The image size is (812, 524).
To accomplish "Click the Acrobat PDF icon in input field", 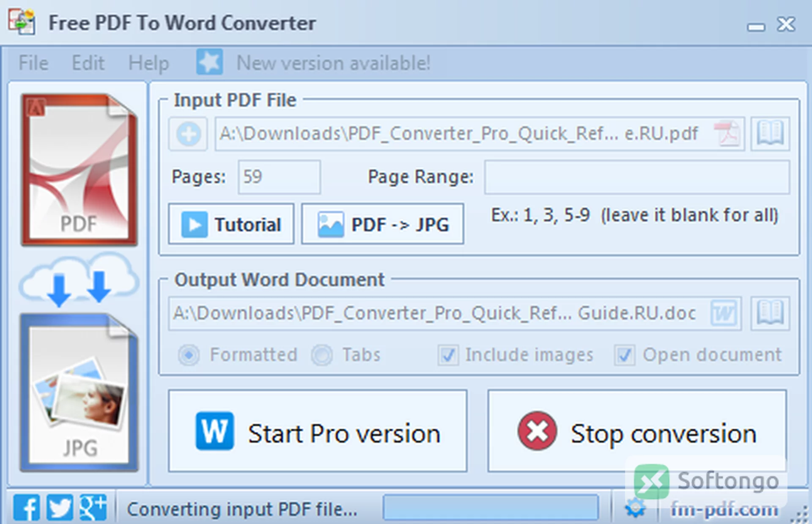I will coord(727,134).
